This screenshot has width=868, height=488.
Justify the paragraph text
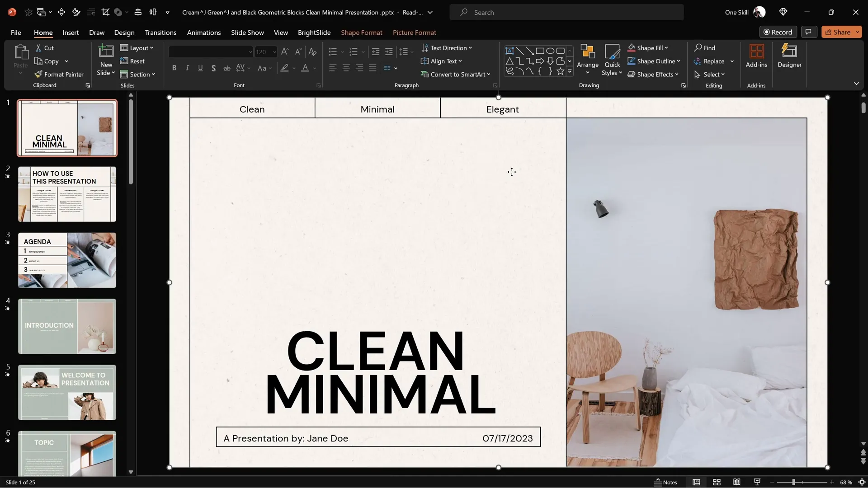[x=373, y=68]
